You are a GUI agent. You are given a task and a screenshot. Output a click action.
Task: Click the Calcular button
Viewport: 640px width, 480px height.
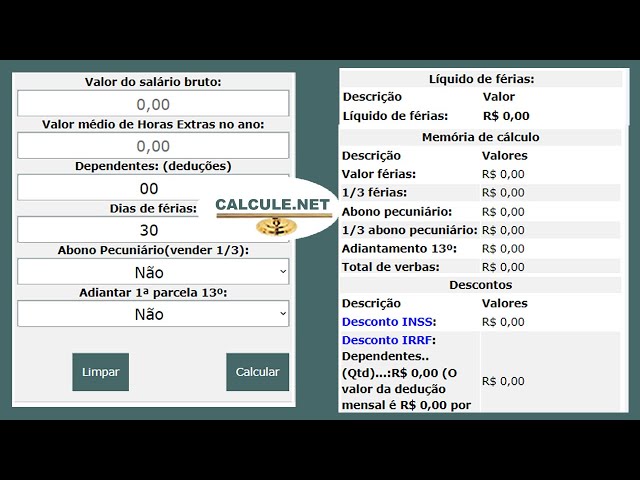tap(258, 372)
